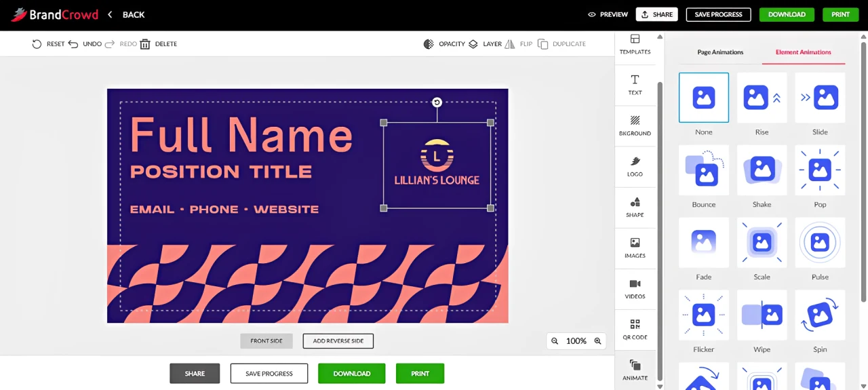Select the None animation thumbnail
The image size is (868, 390).
tap(704, 98)
